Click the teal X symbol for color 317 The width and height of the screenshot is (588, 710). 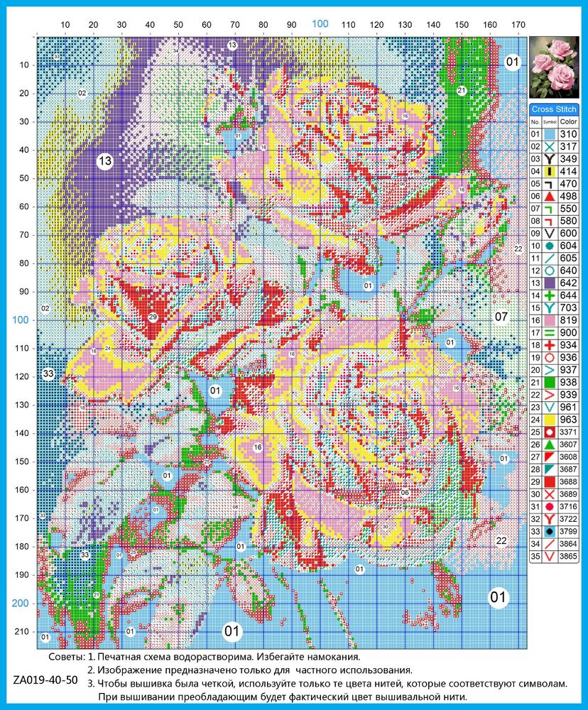549,147
